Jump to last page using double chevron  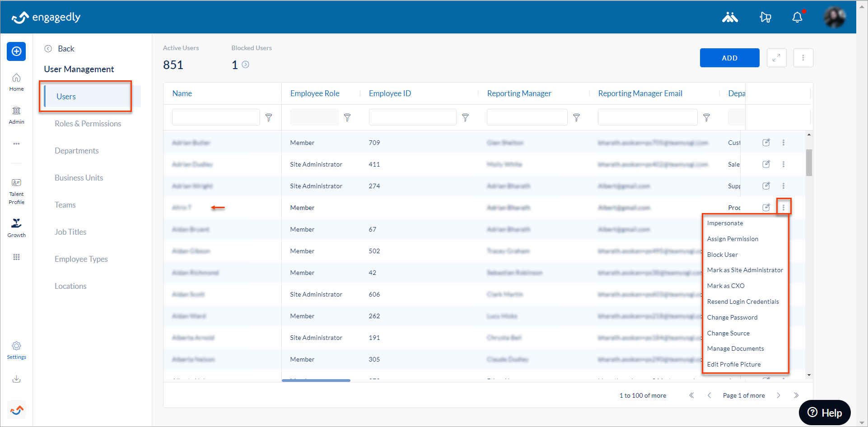coord(796,395)
